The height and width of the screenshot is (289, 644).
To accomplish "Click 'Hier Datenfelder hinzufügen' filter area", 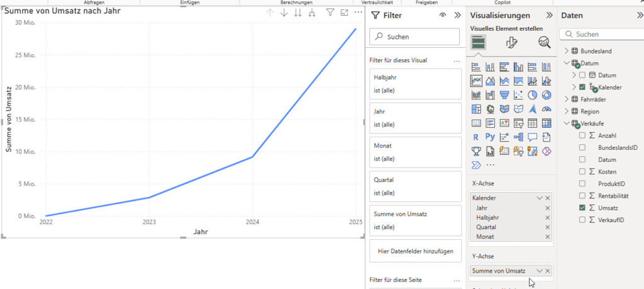I will coord(415,251).
